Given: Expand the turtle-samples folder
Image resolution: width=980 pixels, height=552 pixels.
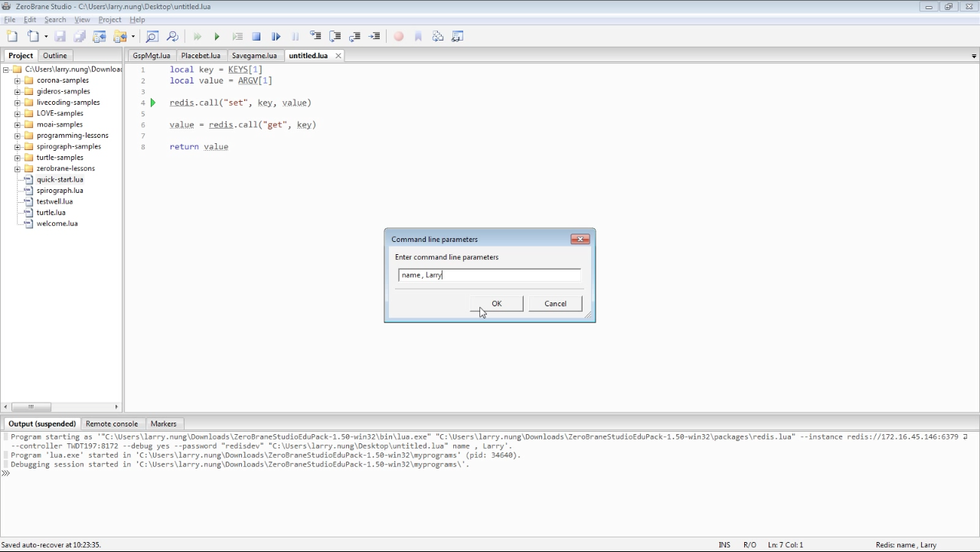Looking at the screenshot, I should point(18,158).
